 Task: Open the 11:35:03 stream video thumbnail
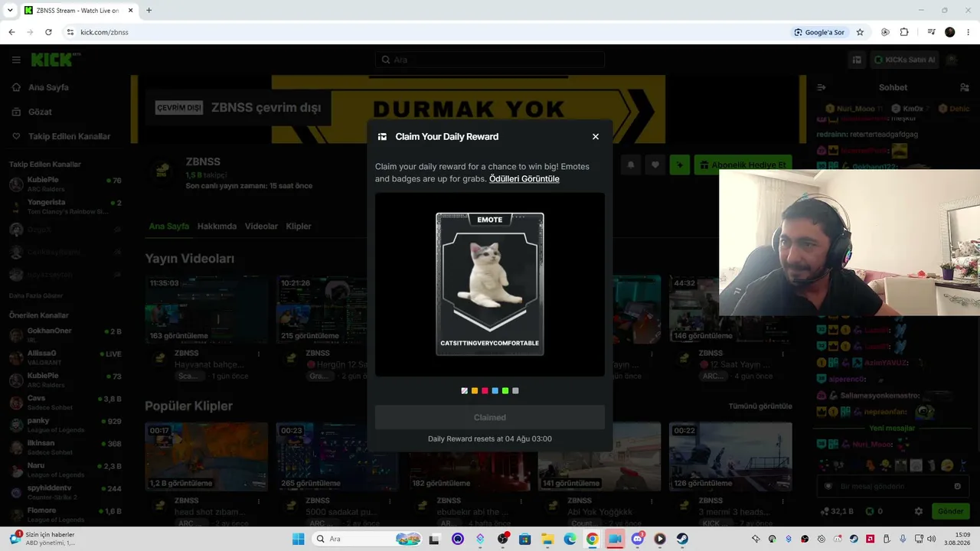pos(207,310)
